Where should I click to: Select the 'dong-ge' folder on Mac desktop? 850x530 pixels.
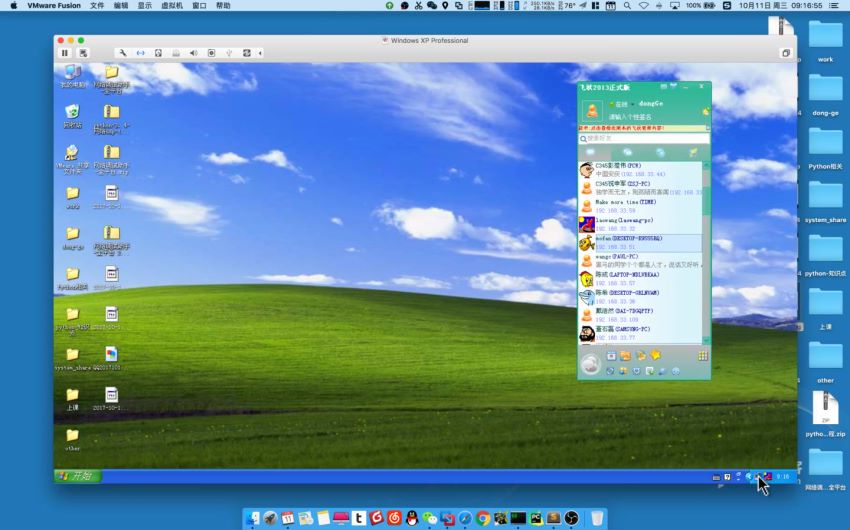(x=825, y=94)
